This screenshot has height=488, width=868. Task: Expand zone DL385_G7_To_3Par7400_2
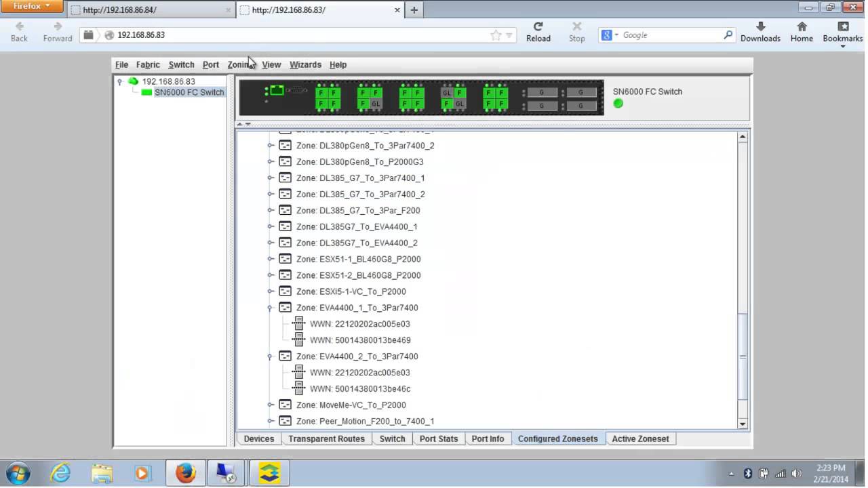[x=271, y=195]
